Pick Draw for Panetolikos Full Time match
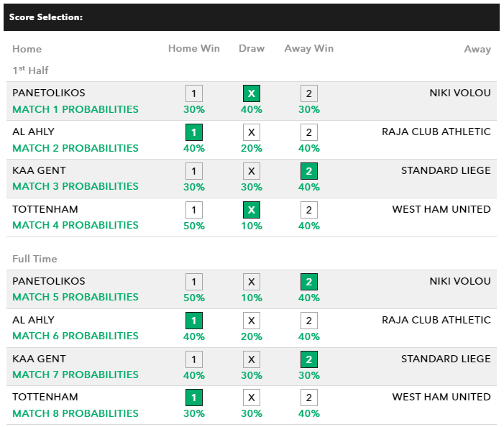 click(x=251, y=282)
